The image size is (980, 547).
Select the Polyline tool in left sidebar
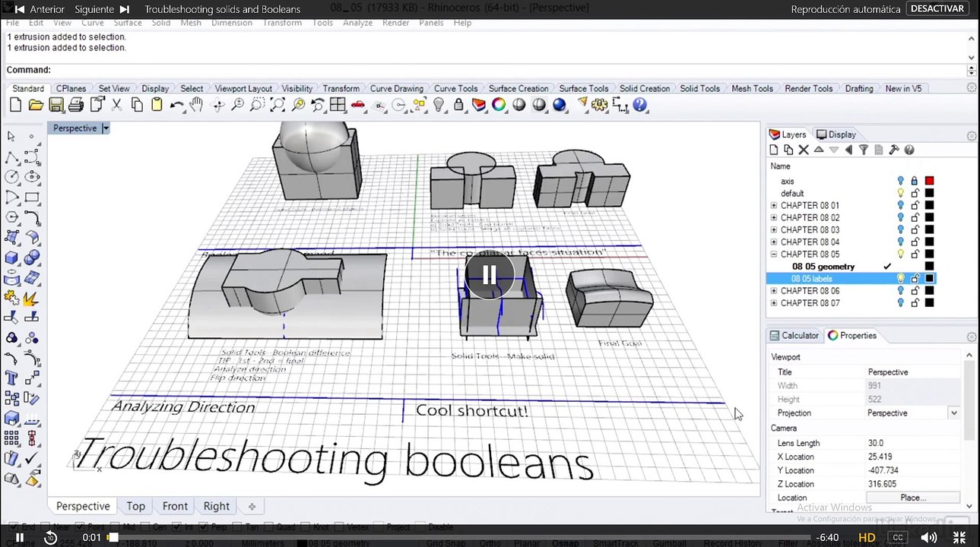pos(11,157)
